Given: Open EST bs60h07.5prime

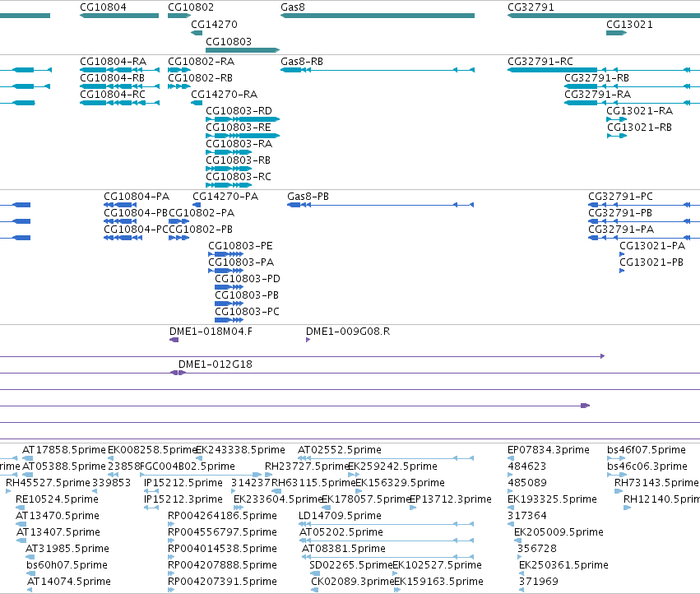Looking at the screenshot, I should coord(29,573).
